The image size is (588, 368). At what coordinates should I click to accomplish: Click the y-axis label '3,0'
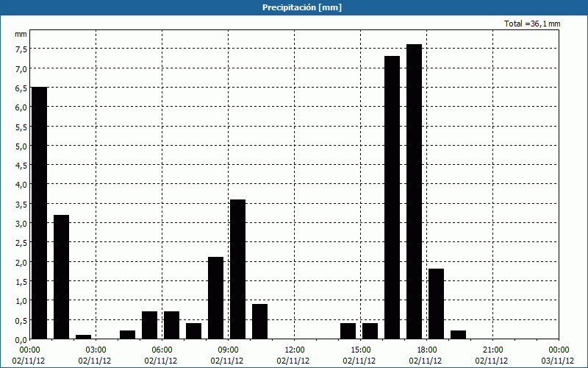point(21,224)
